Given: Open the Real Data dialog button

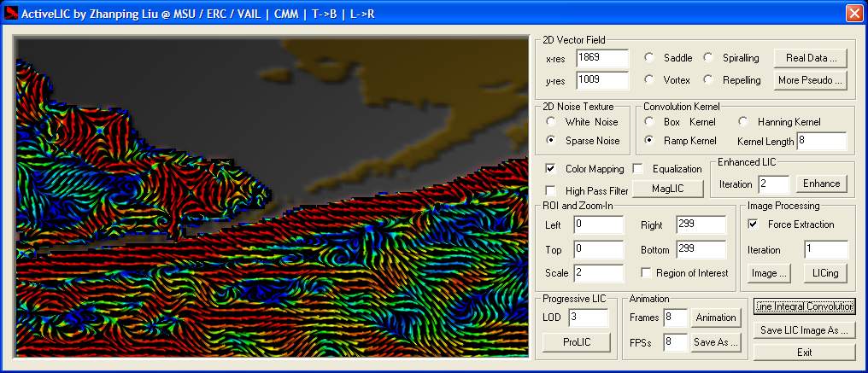Looking at the screenshot, I should [810, 58].
